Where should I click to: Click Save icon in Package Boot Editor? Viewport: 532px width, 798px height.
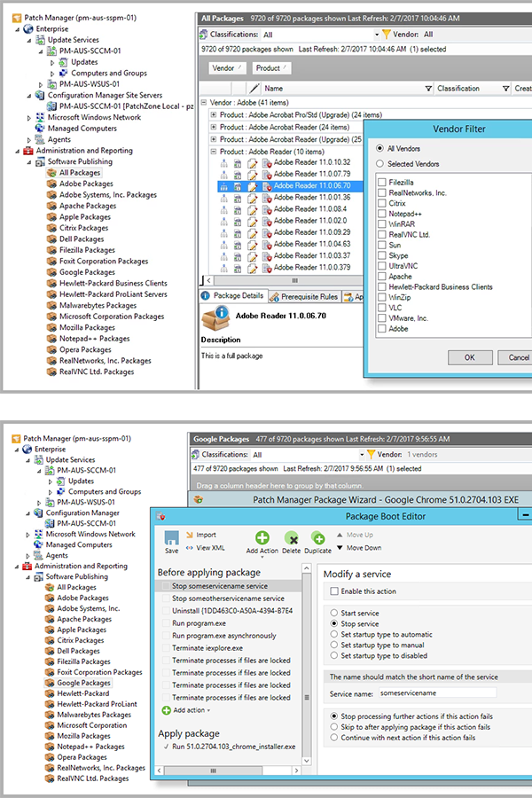(171, 538)
